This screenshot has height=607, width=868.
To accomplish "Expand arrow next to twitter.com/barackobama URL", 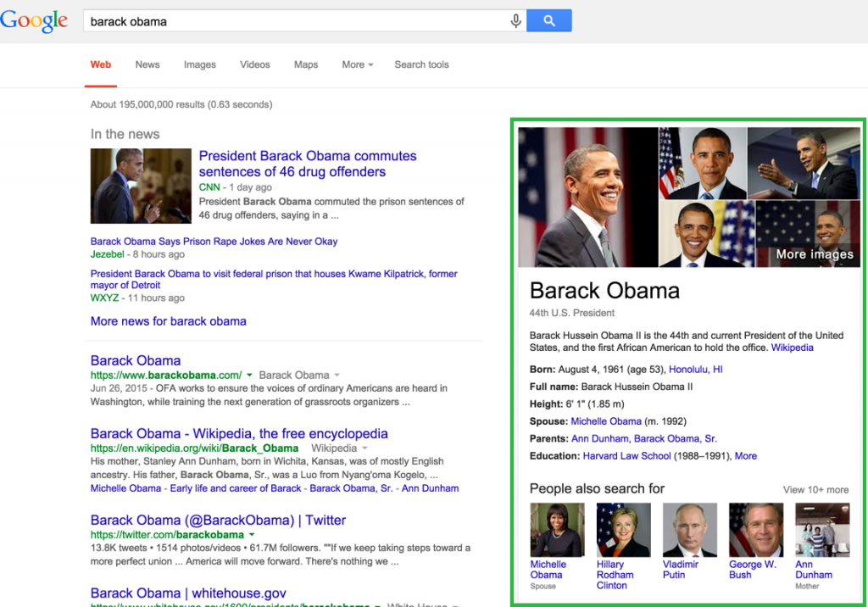I will tap(252, 534).
